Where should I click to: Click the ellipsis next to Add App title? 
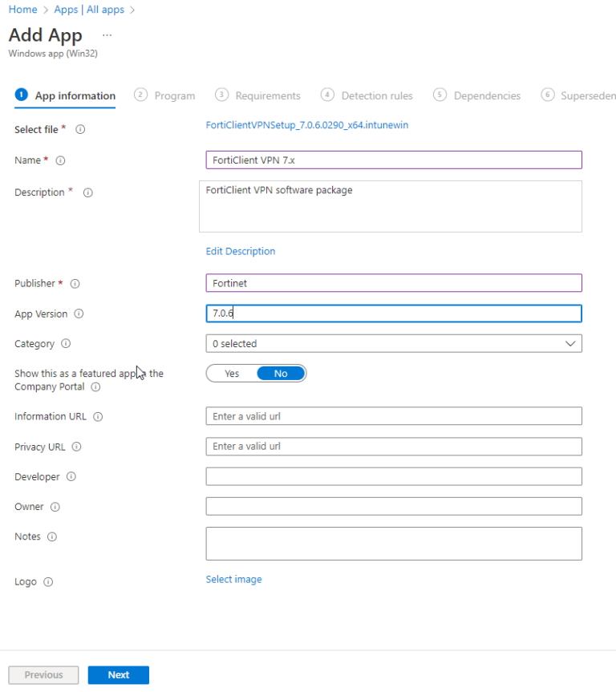pyautogui.click(x=107, y=35)
